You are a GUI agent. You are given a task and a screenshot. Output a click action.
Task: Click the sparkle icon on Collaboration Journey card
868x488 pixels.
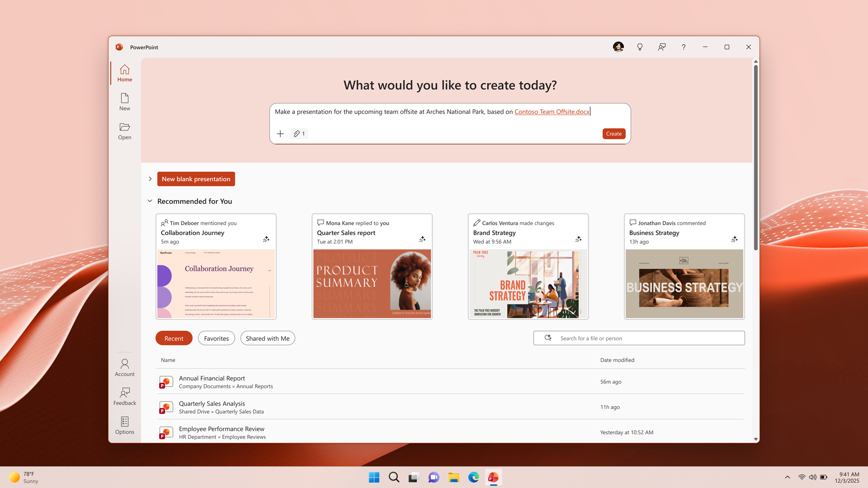point(266,239)
